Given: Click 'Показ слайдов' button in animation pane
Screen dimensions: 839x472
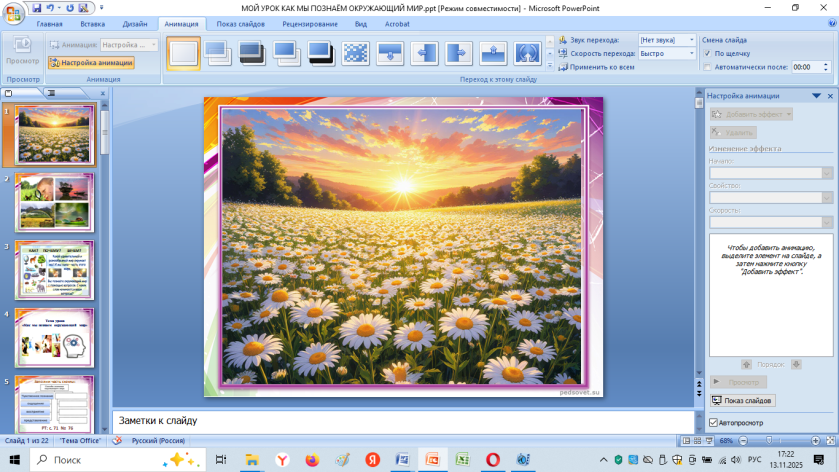Looking at the screenshot, I should pos(742,400).
